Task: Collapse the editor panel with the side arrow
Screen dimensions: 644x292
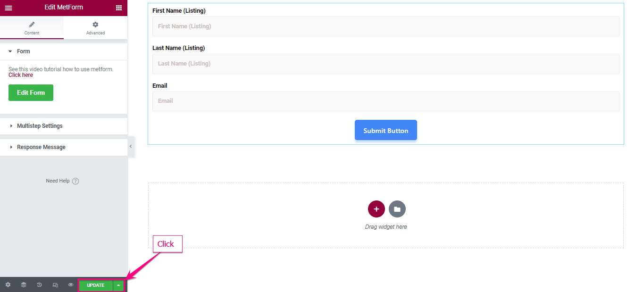Action: pos(131,147)
